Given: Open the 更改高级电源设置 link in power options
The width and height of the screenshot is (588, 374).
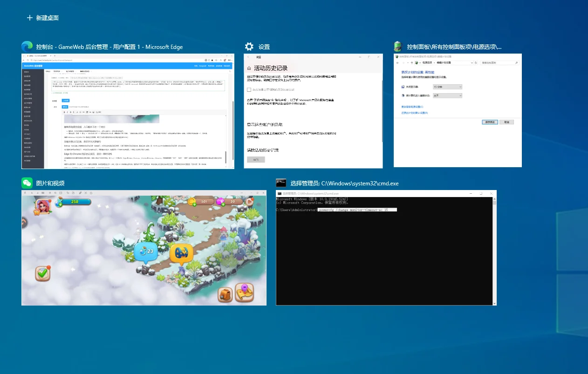Looking at the screenshot, I should point(412,107).
